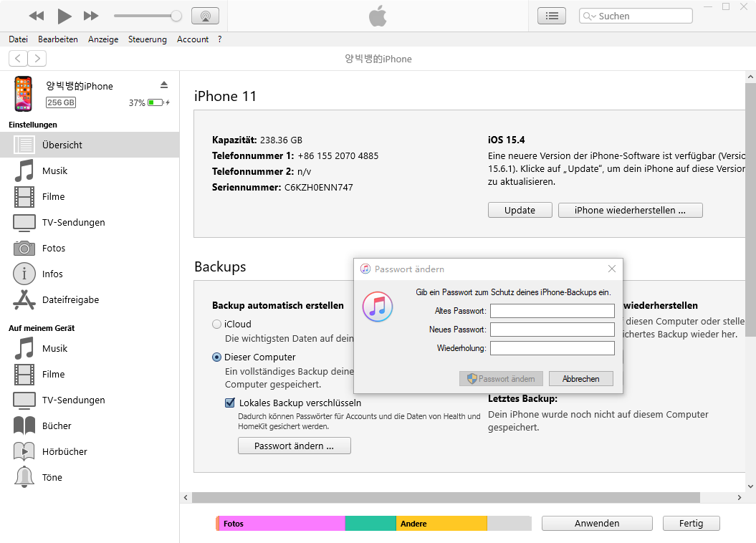Viewport: 756px width, 543px height.
Task: Open the AirPlay streaming icon
Action: click(x=206, y=16)
